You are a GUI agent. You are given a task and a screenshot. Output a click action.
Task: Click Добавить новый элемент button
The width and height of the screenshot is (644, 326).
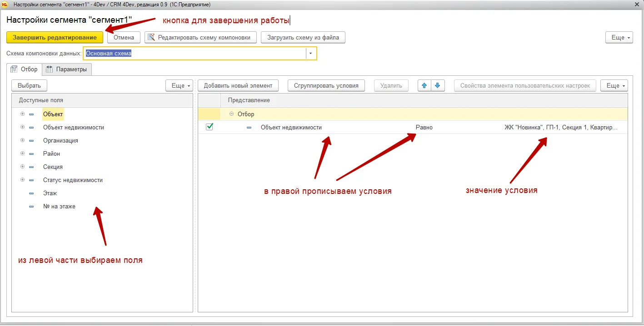click(238, 85)
